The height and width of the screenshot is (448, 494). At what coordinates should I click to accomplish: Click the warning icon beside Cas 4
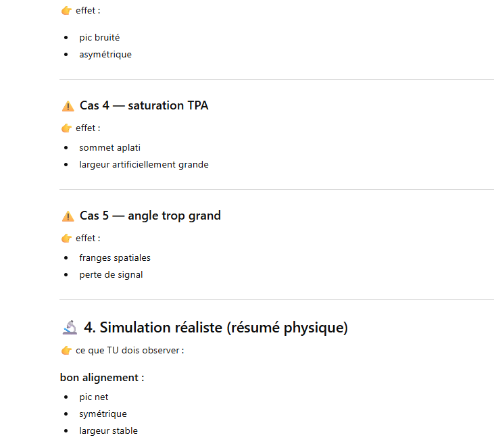68,106
